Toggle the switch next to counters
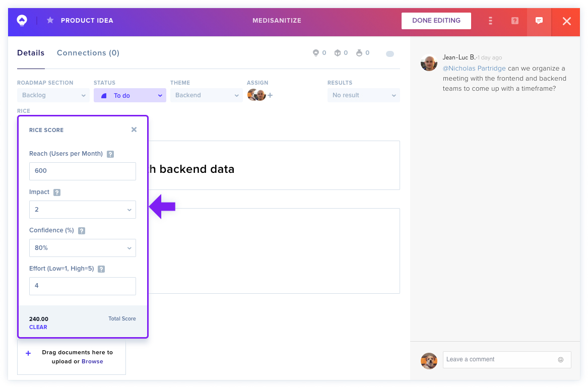 pyautogui.click(x=390, y=53)
